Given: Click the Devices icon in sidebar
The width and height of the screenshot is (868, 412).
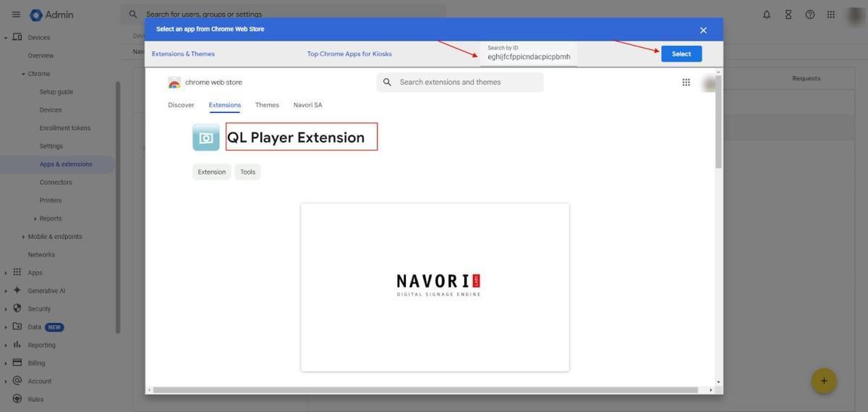Looking at the screenshot, I should coord(17,37).
